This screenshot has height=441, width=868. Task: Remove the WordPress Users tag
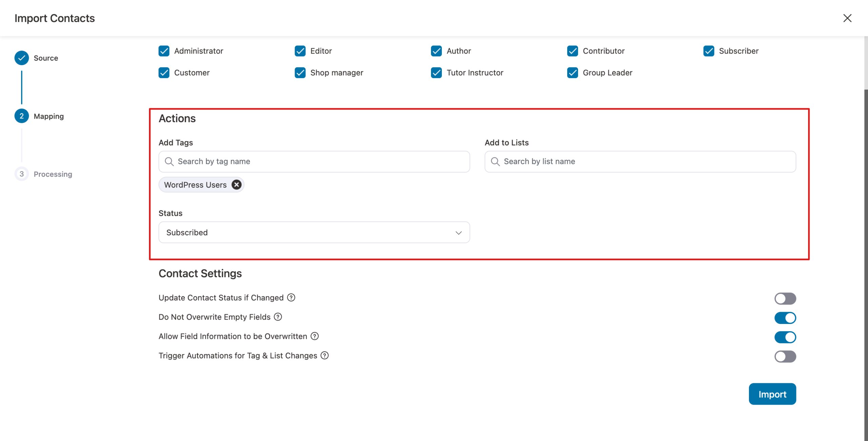(237, 185)
